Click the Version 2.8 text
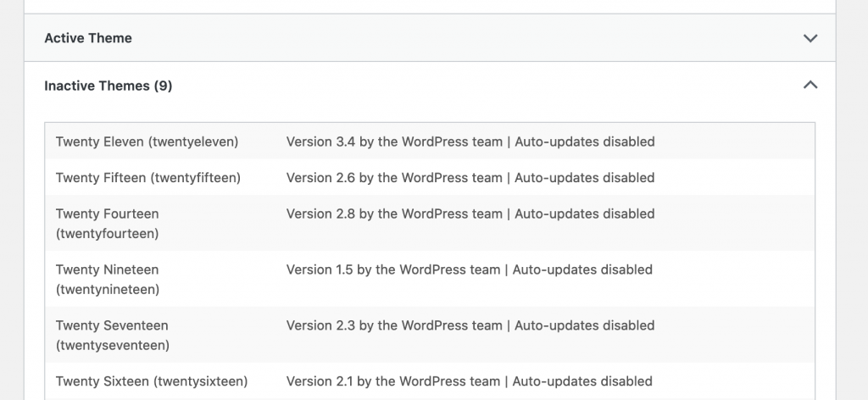868x400 pixels. click(x=320, y=214)
